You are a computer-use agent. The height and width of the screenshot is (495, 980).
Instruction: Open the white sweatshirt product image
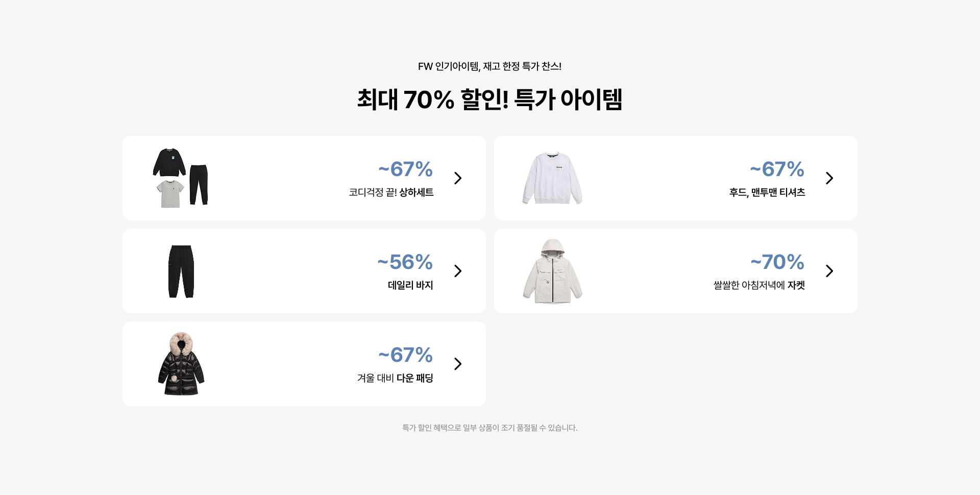[552, 178]
